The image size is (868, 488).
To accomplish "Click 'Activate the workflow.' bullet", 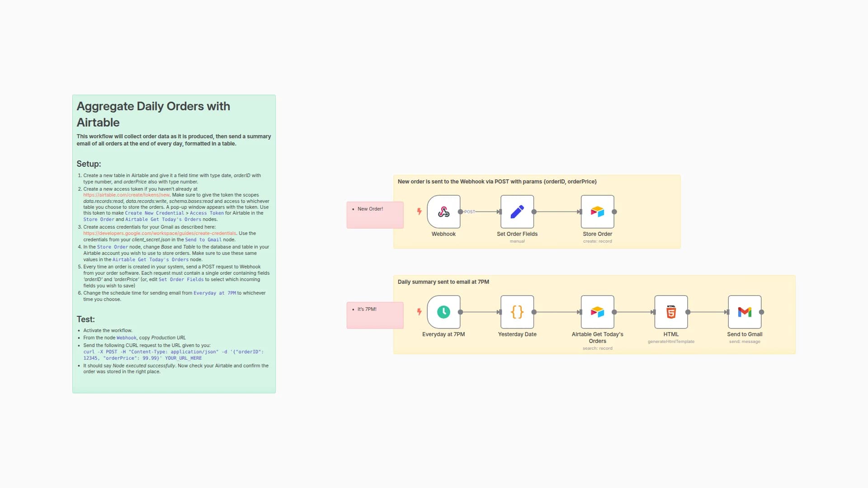I will coord(108,330).
